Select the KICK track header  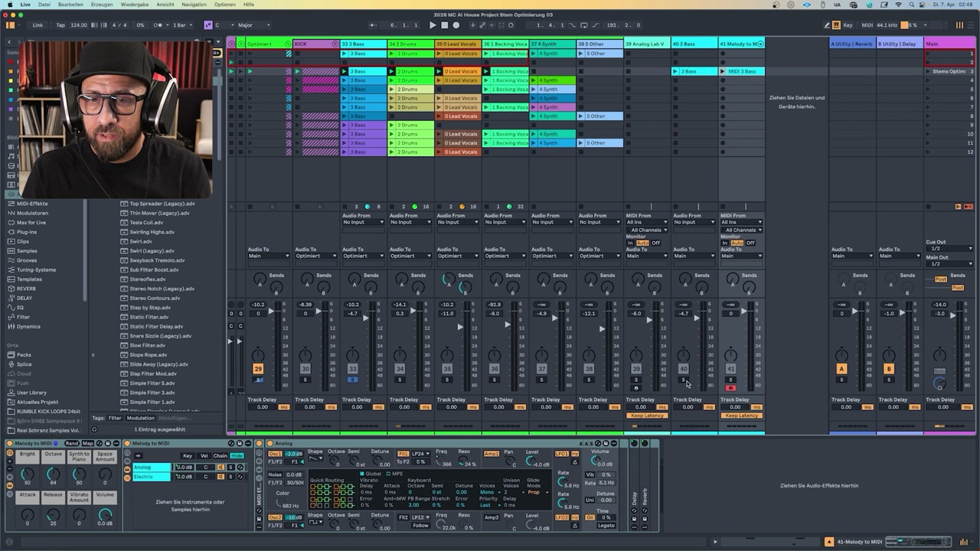[316, 44]
